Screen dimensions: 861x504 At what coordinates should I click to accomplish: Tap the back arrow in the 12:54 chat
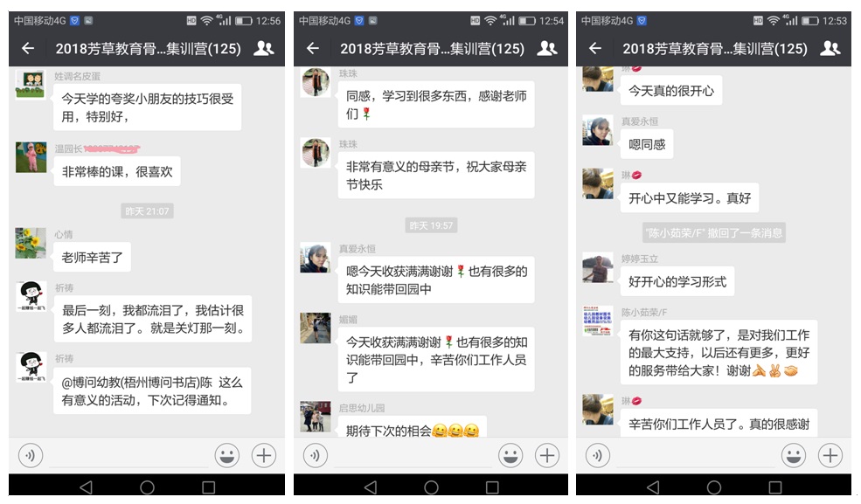point(312,48)
